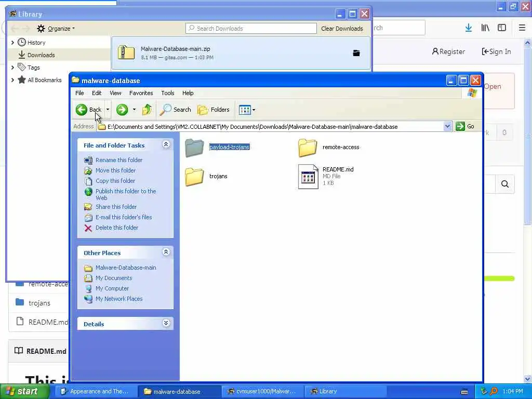Click Clear Downloads in Library window
The width and height of the screenshot is (532, 399).
(342, 29)
